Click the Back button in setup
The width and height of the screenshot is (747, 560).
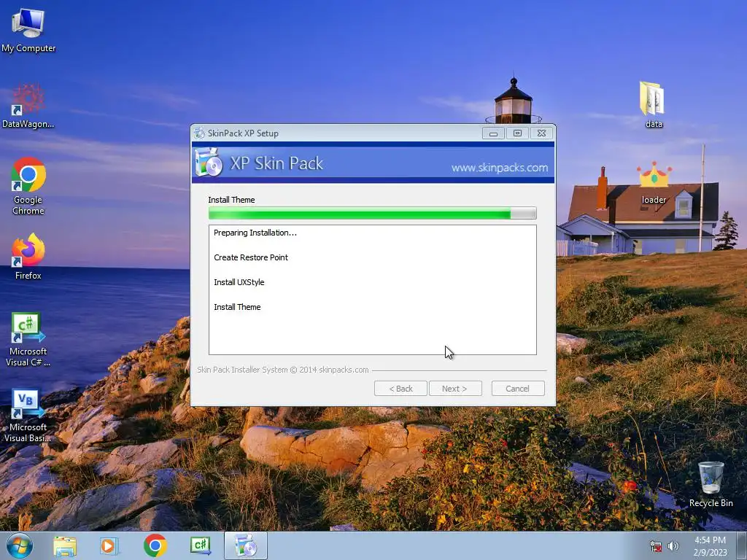[x=400, y=389]
